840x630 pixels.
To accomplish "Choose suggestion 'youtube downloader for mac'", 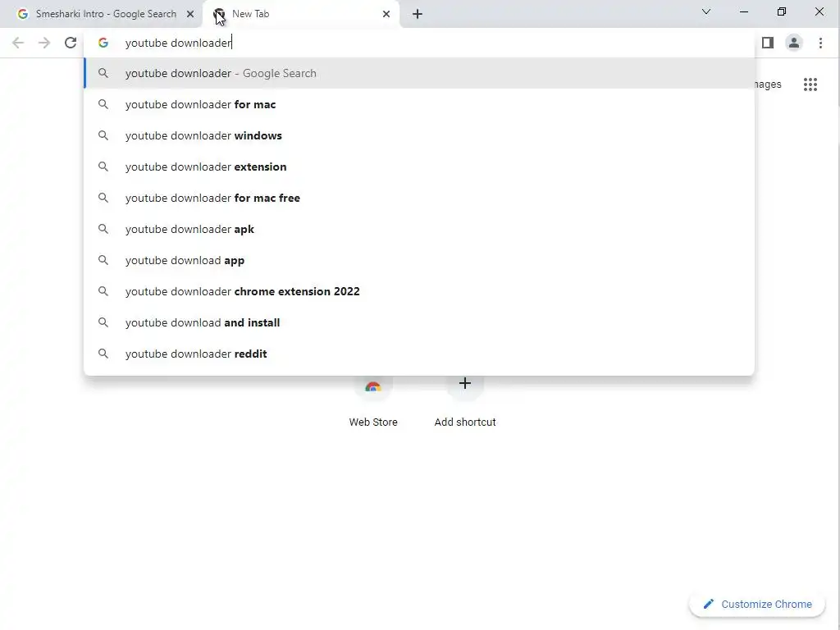I will coord(419,104).
